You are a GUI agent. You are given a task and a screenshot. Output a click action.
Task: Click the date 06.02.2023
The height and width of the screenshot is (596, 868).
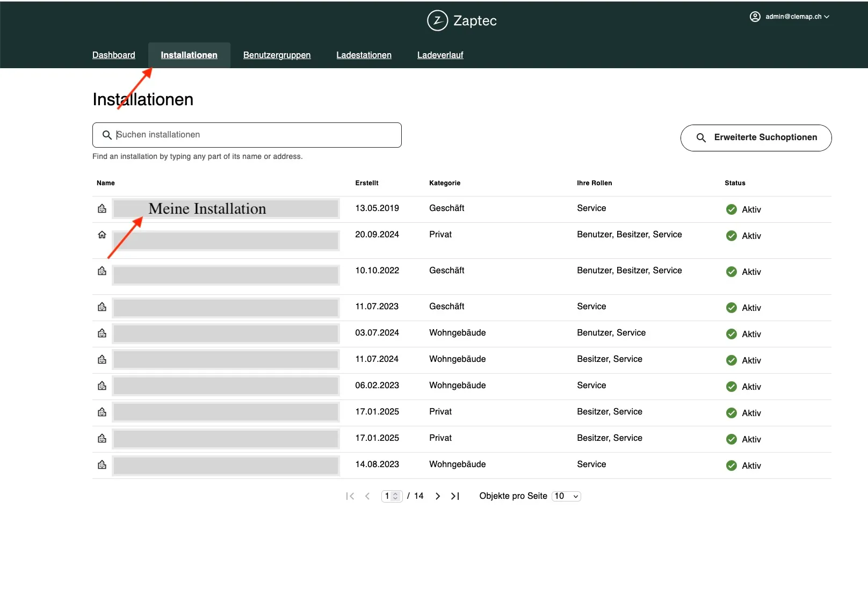[377, 386]
